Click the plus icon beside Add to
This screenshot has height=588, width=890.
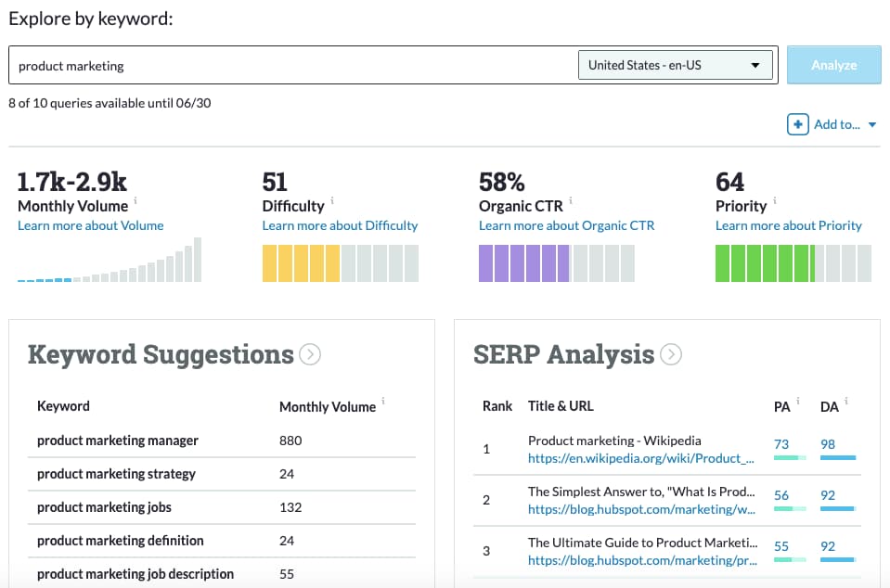point(797,124)
